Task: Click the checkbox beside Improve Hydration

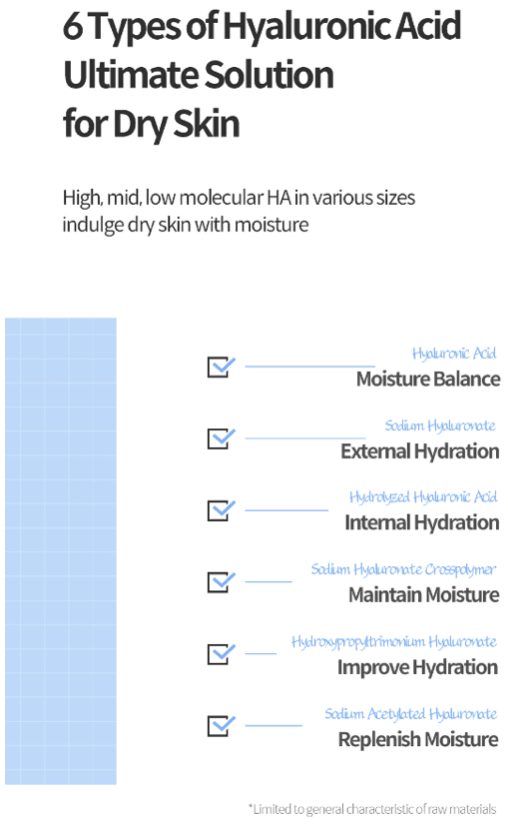Action: click(x=220, y=653)
